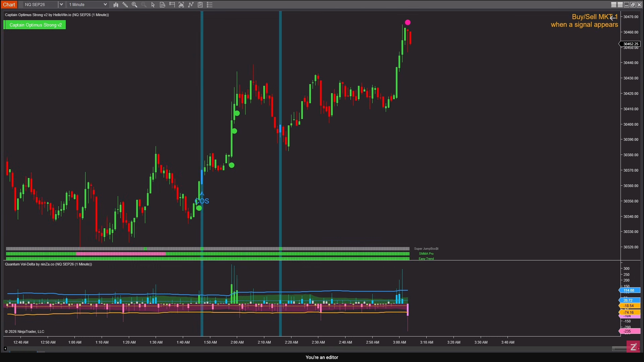The width and height of the screenshot is (644, 362).
Task: Click the SMMA Pro label
Action: coord(426,254)
